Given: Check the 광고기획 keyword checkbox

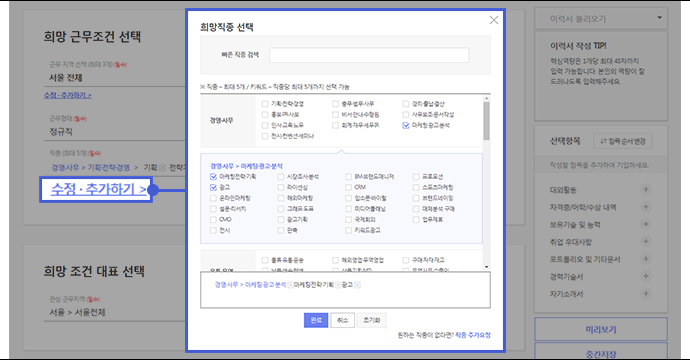Looking at the screenshot, I should [281, 219].
